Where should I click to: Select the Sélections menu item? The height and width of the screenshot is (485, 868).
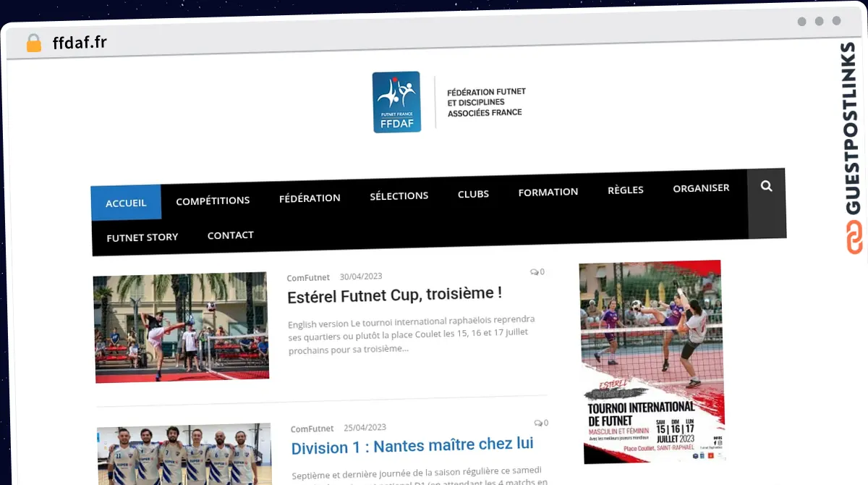coord(399,195)
